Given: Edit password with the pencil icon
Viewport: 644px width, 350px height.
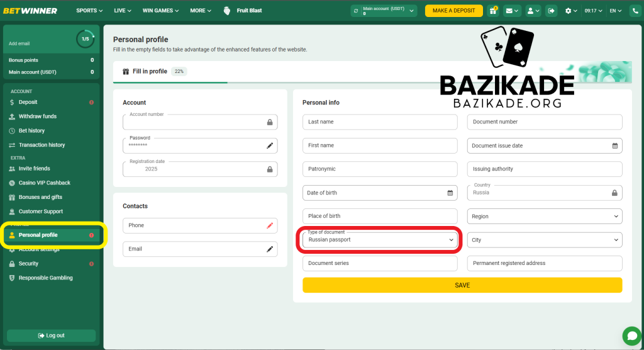Looking at the screenshot, I should [x=269, y=145].
